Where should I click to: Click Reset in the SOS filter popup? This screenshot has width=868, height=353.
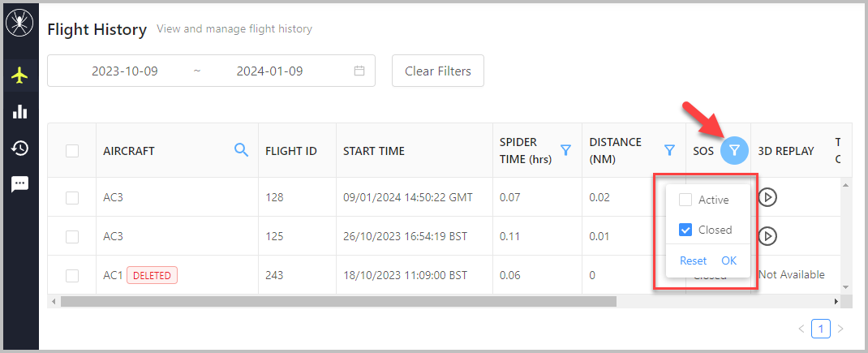click(x=693, y=261)
